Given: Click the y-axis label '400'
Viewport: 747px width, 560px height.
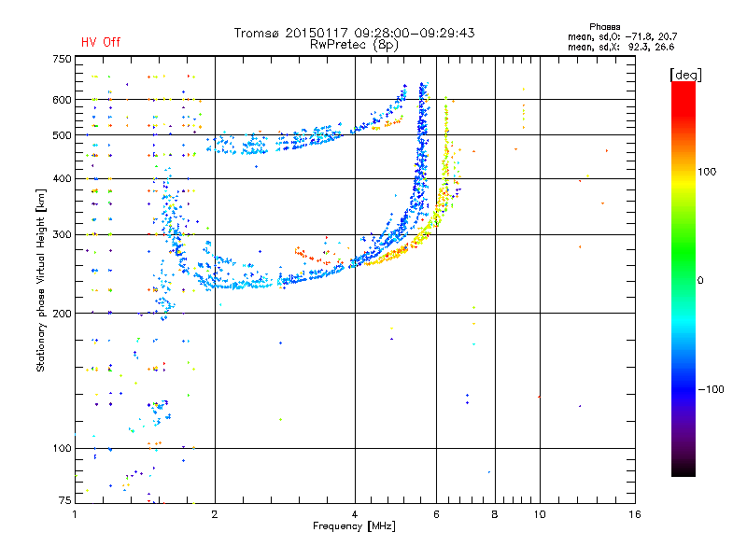Looking at the screenshot, I should click(x=63, y=179).
